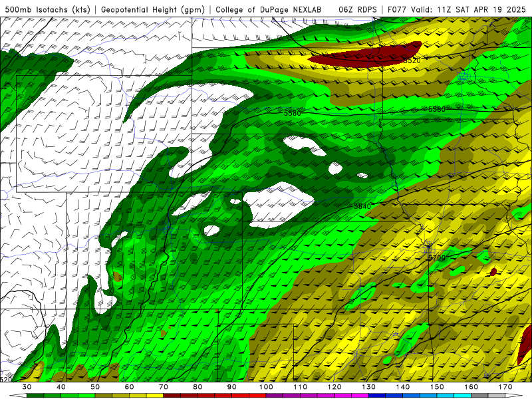Click the 5640 height contour label
532x399 pixels.
362,206
